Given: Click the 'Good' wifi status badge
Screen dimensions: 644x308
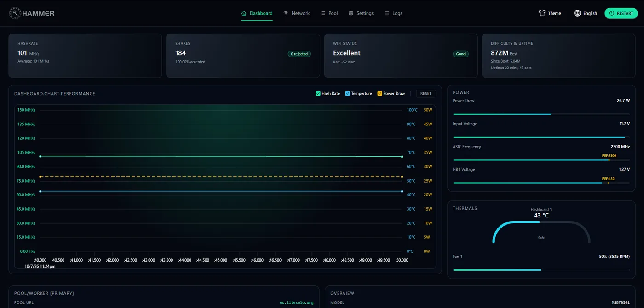Looking at the screenshot, I should [460, 54].
